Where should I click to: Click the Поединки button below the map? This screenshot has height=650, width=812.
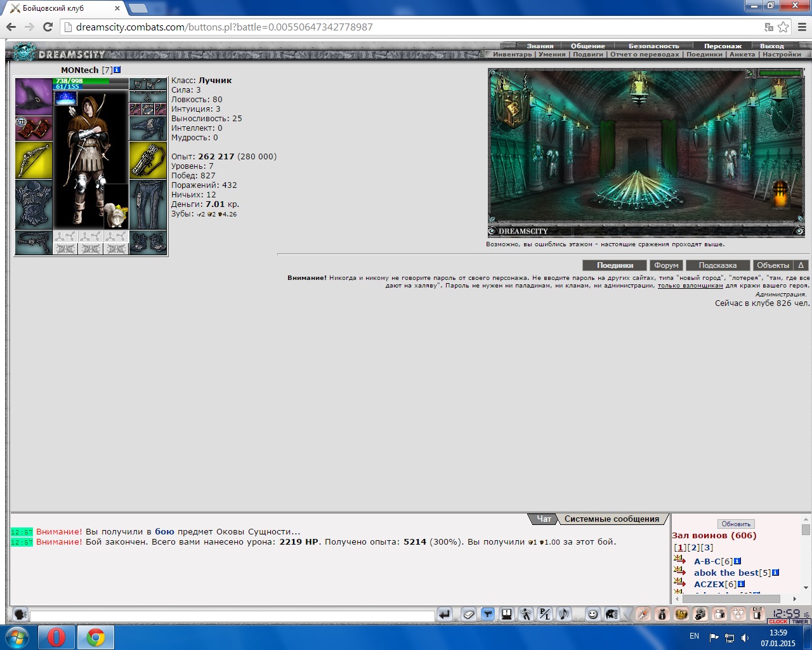[615, 265]
